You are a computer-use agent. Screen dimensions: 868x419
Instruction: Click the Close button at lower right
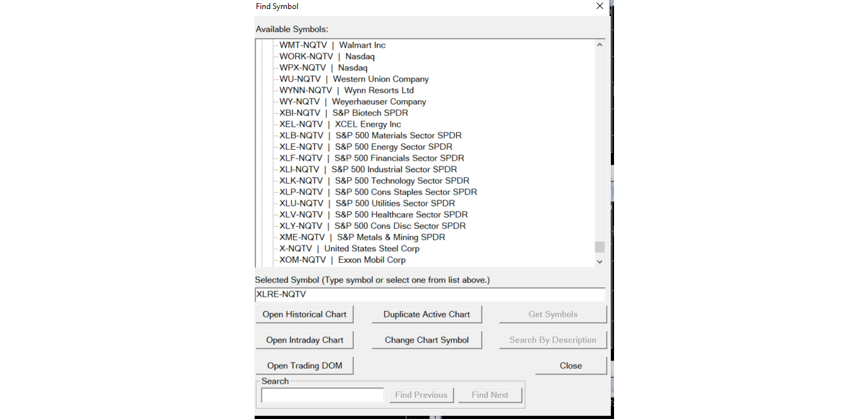coord(570,366)
